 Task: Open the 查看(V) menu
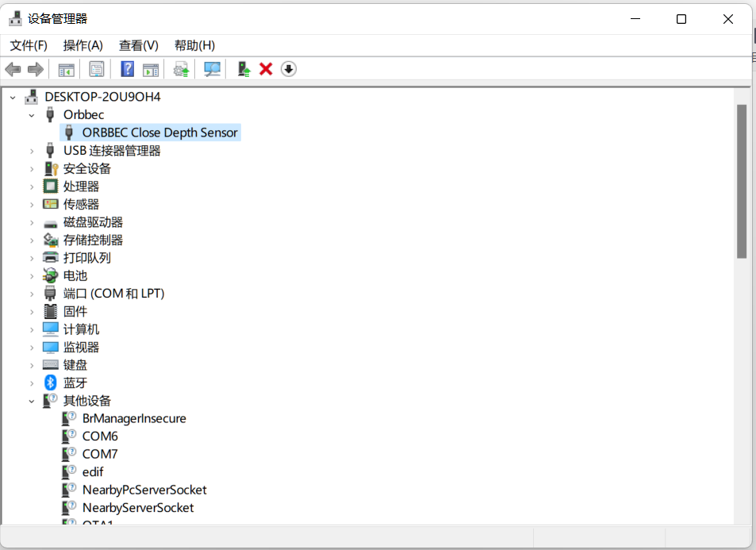pos(138,45)
